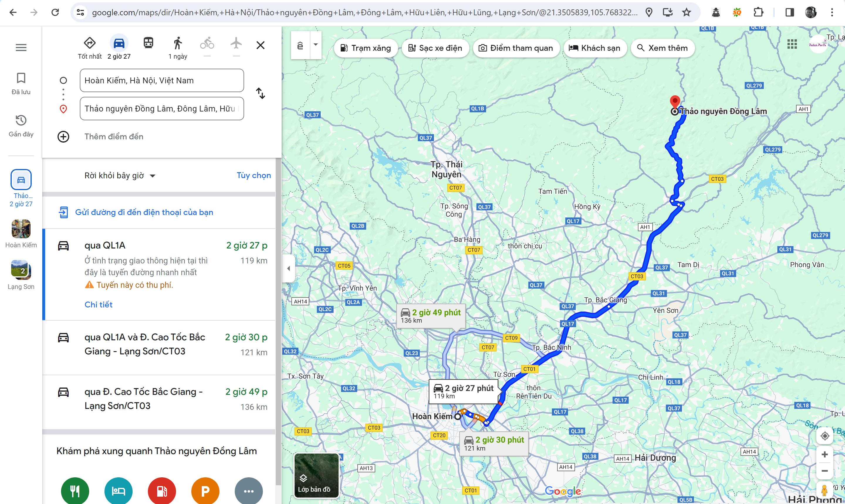845x504 pixels.
Task: Click the Trạm xăng filter chip
Action: coord(366,48)
